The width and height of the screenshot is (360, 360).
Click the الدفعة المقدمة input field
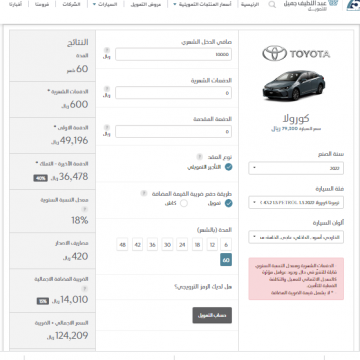tap(173, 132)
